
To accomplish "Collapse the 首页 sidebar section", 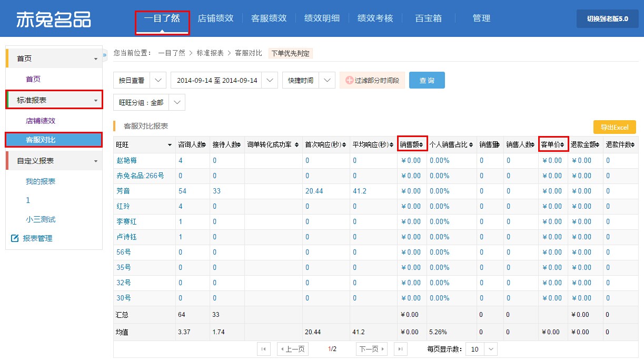I will (x=95, y=59).
